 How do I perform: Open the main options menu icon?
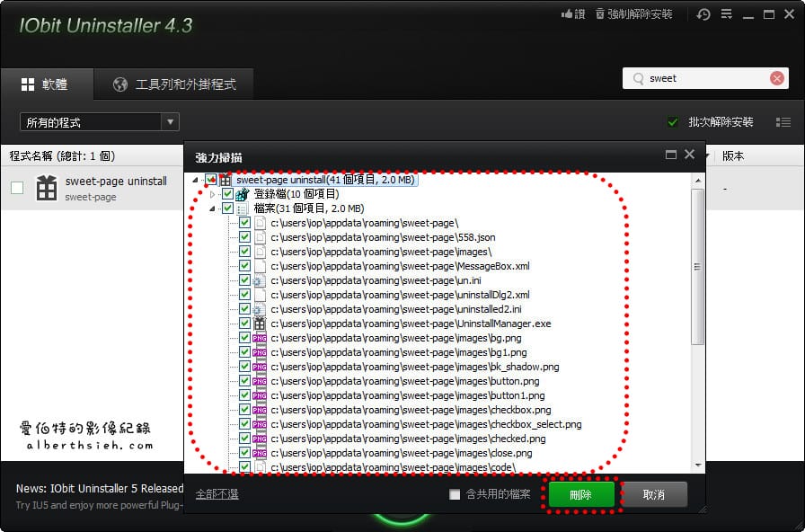pos(727,13)
